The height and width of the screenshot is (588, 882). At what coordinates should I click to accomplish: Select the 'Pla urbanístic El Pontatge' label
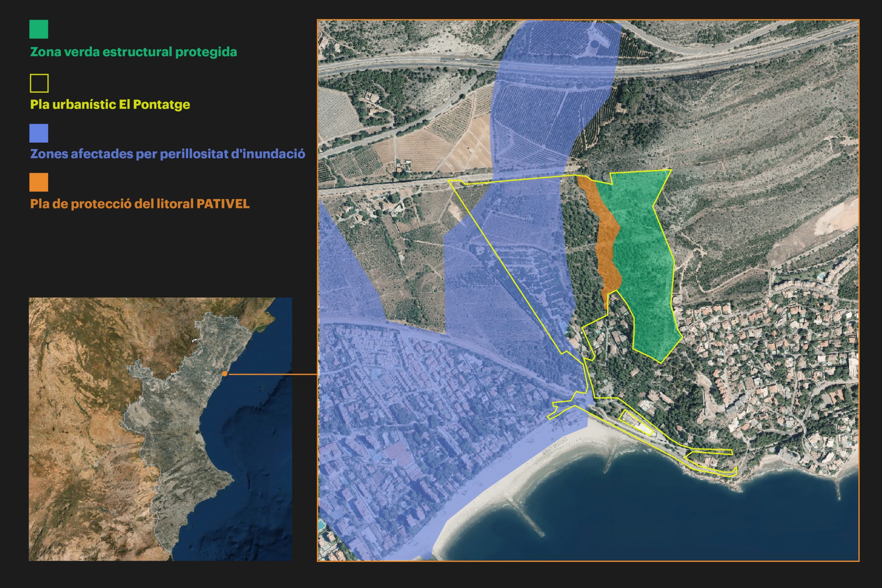tap(110, 104)
